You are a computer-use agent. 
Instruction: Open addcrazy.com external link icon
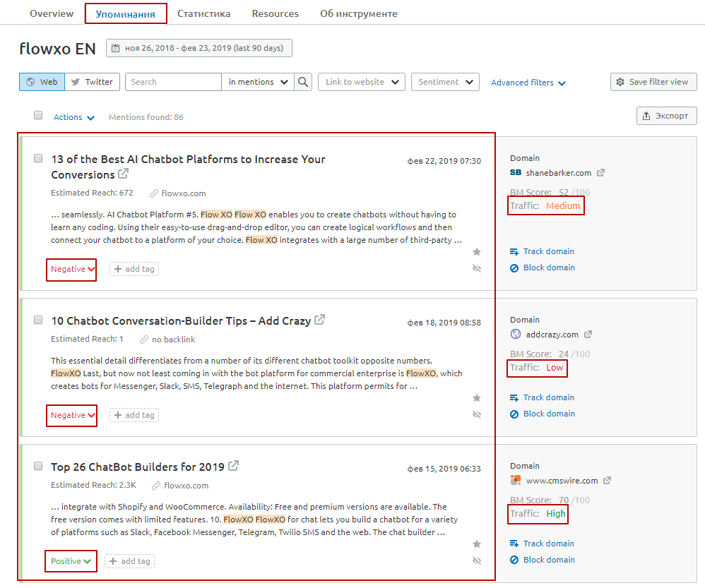pos(588,334)
